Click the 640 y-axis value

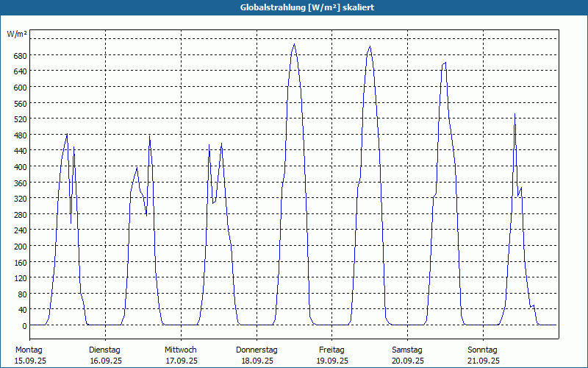click(x=21, y=71)
